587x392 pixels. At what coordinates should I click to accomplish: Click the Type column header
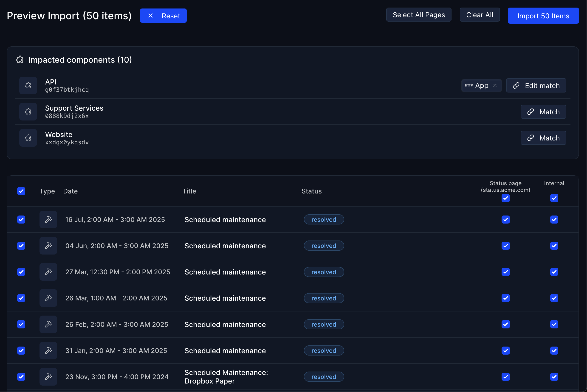coord(47,191)
